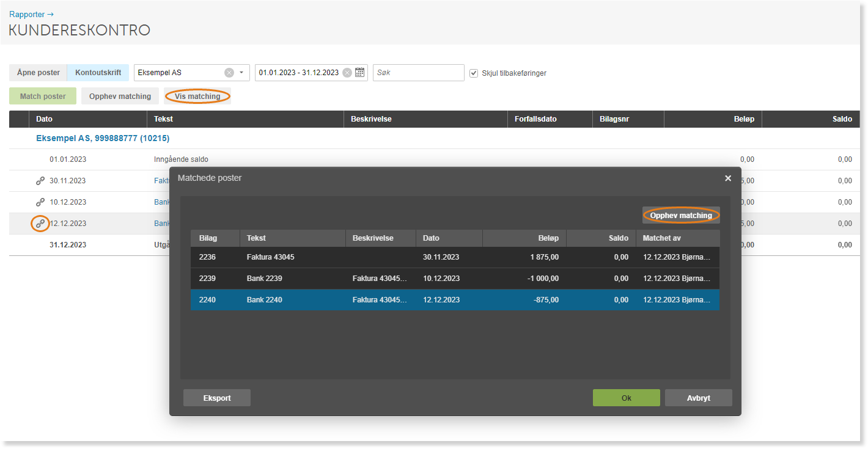Sort dialog table by Beskrivelse column
The image size is (868, 449).
pos(380,238)
